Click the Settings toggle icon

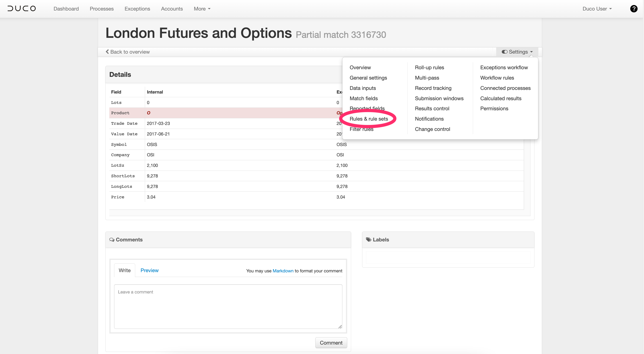coord(504,52)
